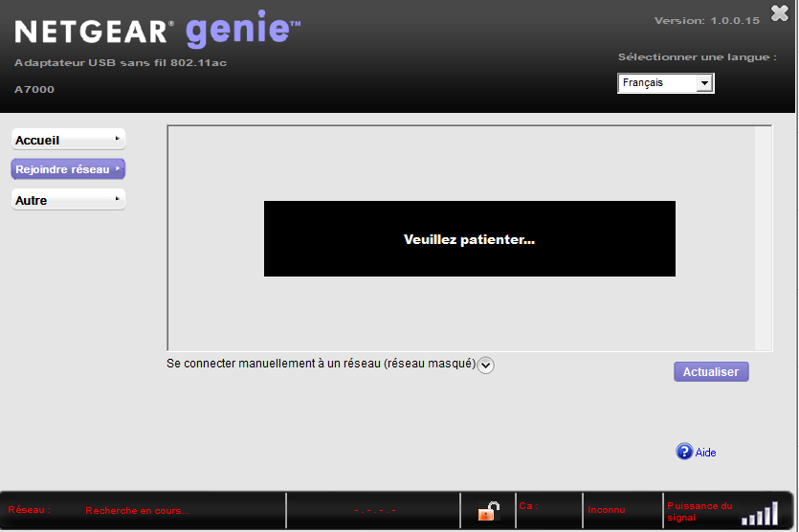Click the Veuillez patienter loading banner
The width and height of the screenshot is (799, 532).
(x=470, y=239)
